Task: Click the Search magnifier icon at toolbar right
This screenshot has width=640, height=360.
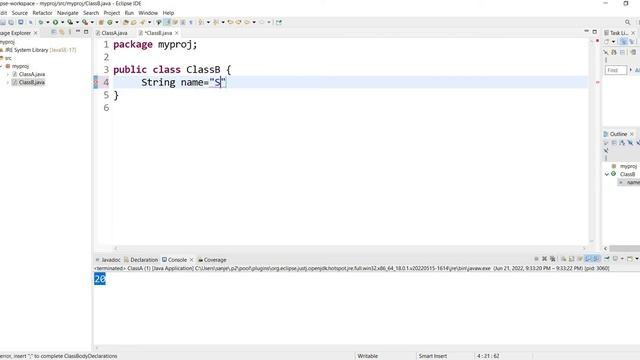Action: pyautogui.click(x=628, y=22)
